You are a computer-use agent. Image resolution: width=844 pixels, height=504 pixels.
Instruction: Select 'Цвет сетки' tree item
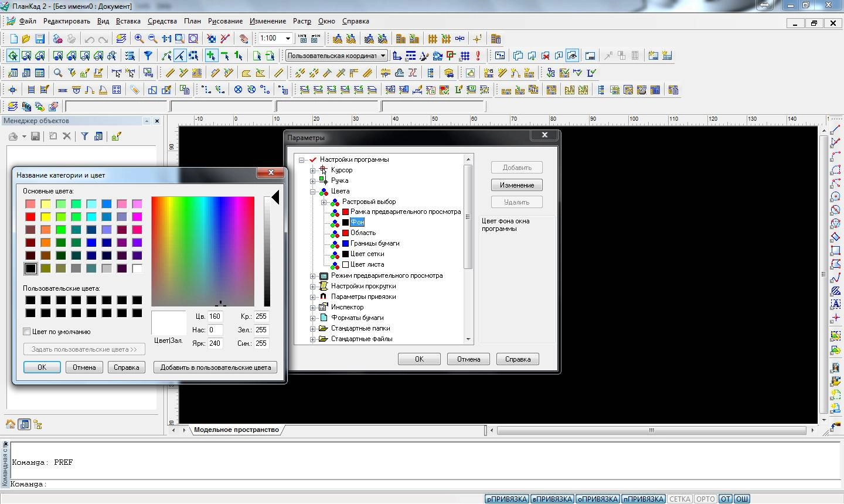367,254
